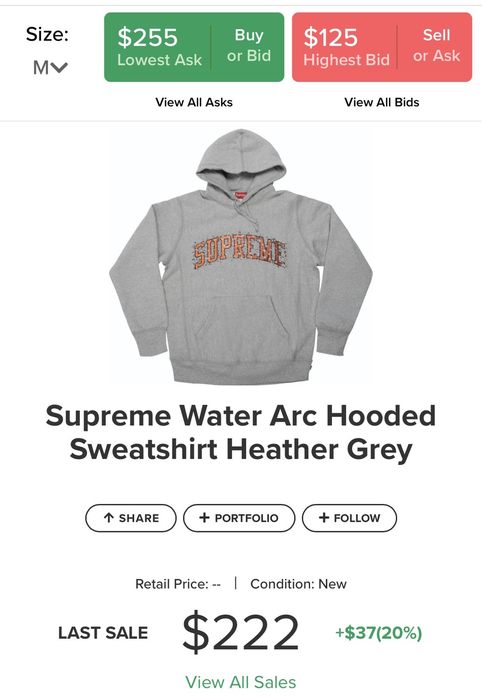Open View All Sales link
The height and width of the screenshot is (700, 482).
[241, 682]
